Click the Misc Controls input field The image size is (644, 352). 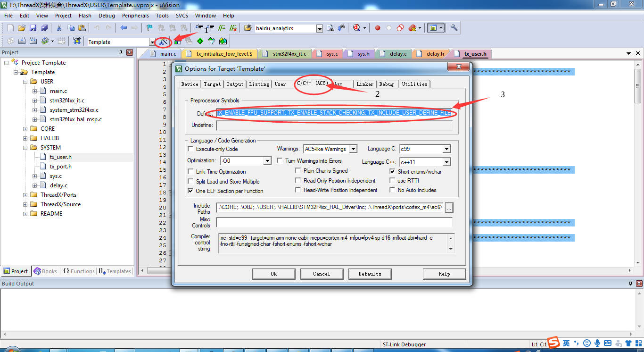(334, 222)
